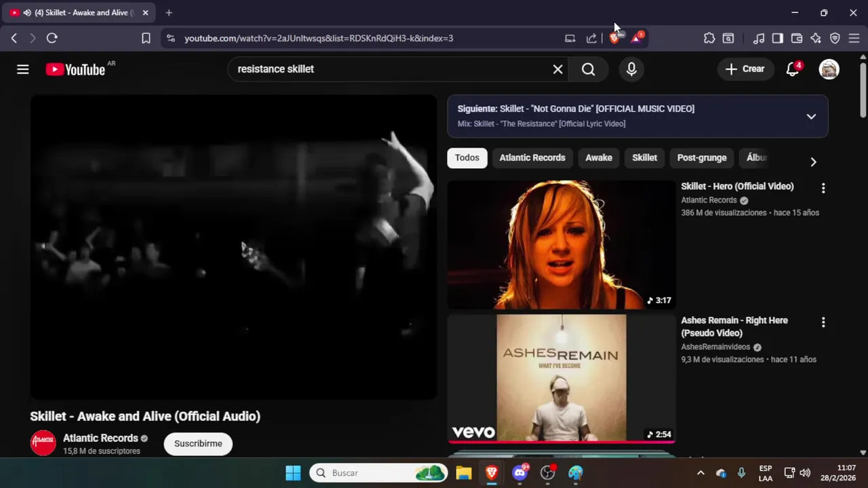
Task: Open browser main menu
Action: click(854, 38)
